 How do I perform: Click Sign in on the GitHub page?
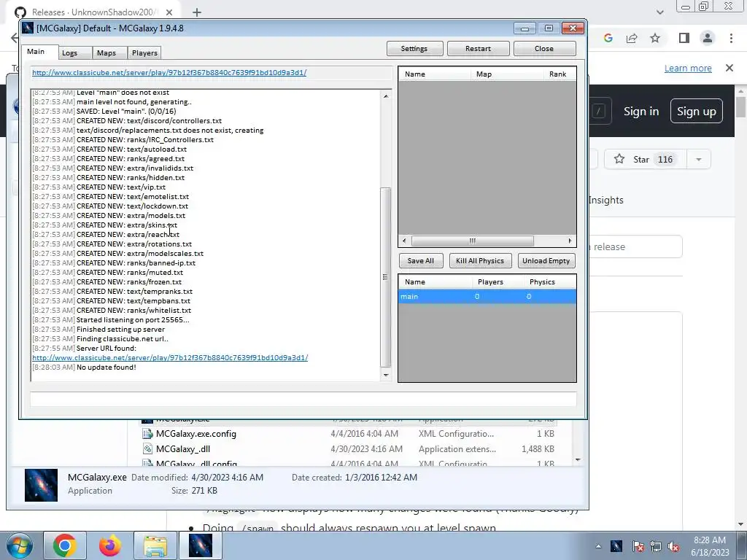coord(641,112)
